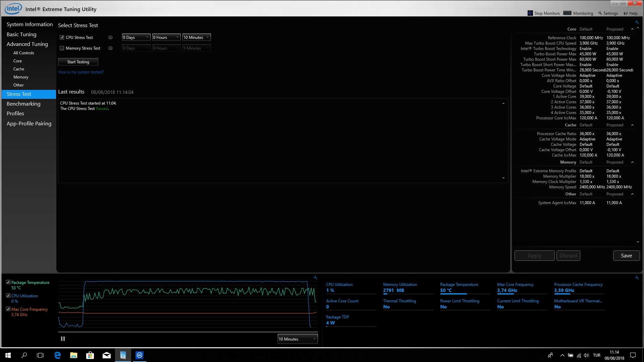Click the Memory Stress Test info icon
The image size is (644, 362).
tap(110, 48)
